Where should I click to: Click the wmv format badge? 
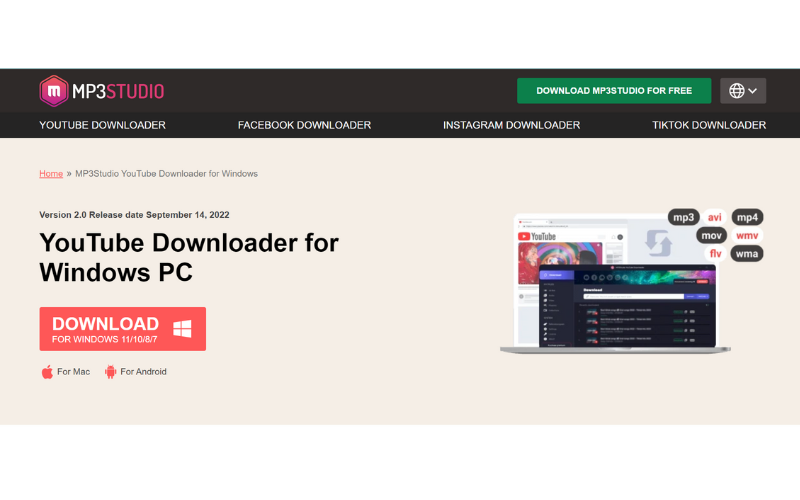747,236
